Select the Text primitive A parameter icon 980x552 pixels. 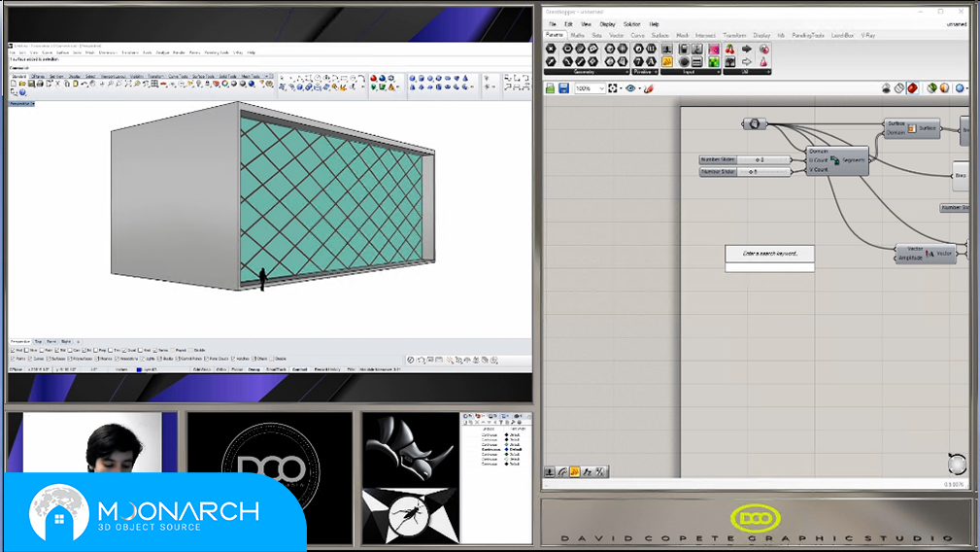[652, 62]
